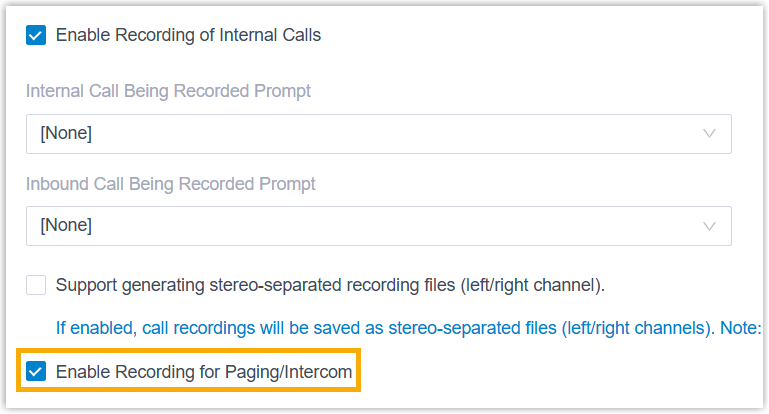The image size is (769, 414).
Task: Click empty middle area of Internal Call prompt field
Action: [x=400, y=133]
